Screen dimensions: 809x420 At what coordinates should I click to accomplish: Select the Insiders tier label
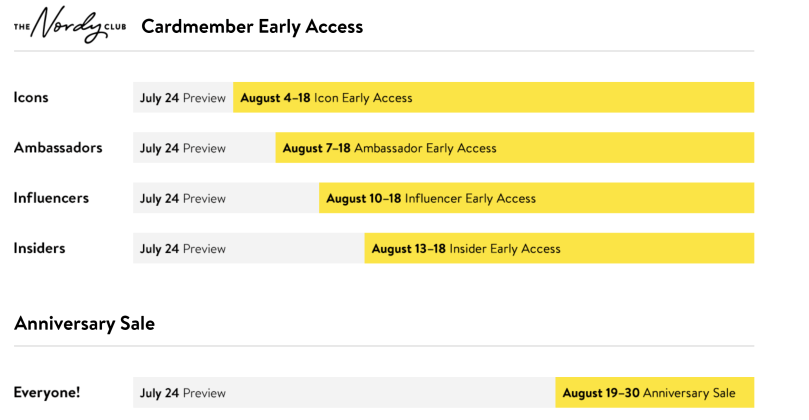point(40,248)
